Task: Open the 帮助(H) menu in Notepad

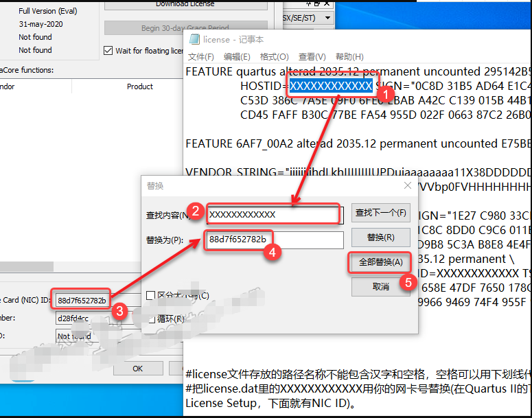Action: [x=349, y=57]
